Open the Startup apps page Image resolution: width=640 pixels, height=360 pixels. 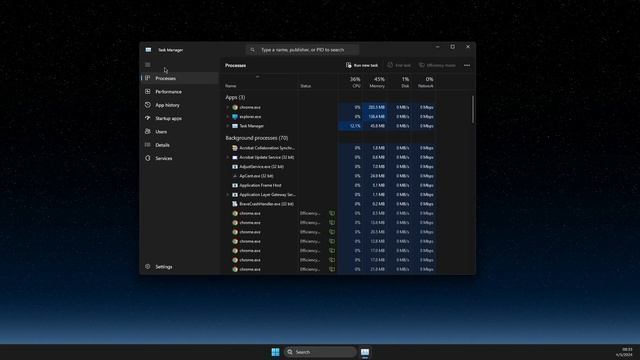tap(180, 118)
